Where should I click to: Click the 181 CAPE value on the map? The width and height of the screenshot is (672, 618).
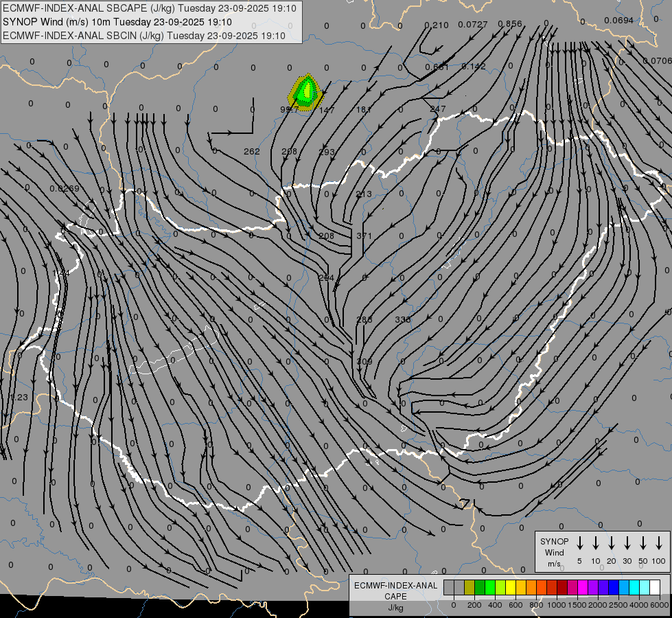tap(363, 109)
